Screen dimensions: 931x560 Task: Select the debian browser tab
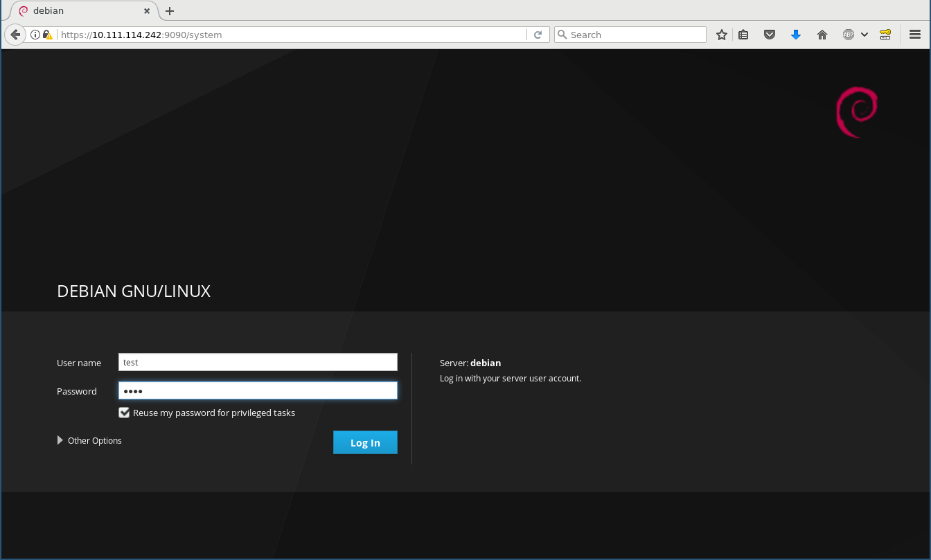point(85,11)
